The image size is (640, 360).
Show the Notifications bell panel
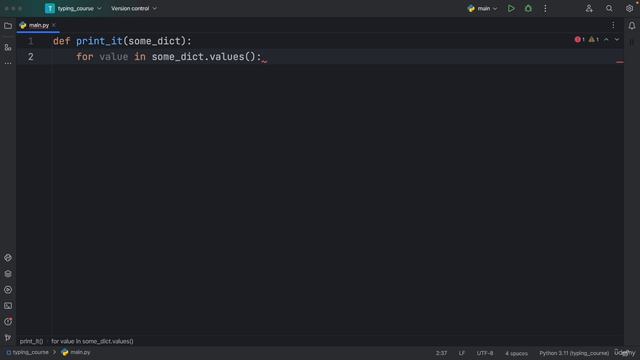tap(631, 26)
